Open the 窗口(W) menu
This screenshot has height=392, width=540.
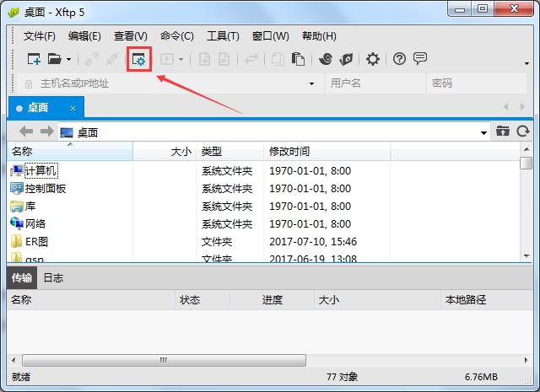[270, 36]
